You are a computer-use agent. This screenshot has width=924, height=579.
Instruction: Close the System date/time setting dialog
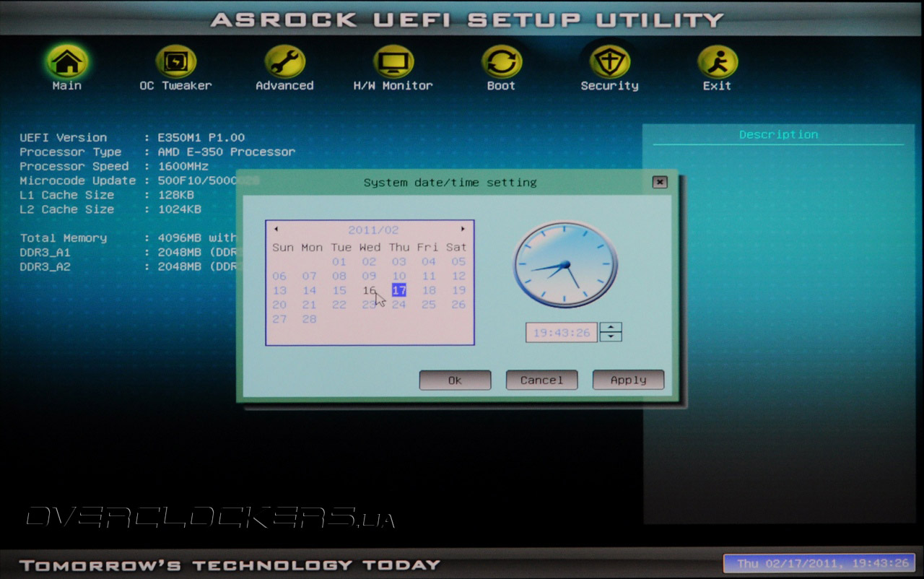[x=660, y=183]
